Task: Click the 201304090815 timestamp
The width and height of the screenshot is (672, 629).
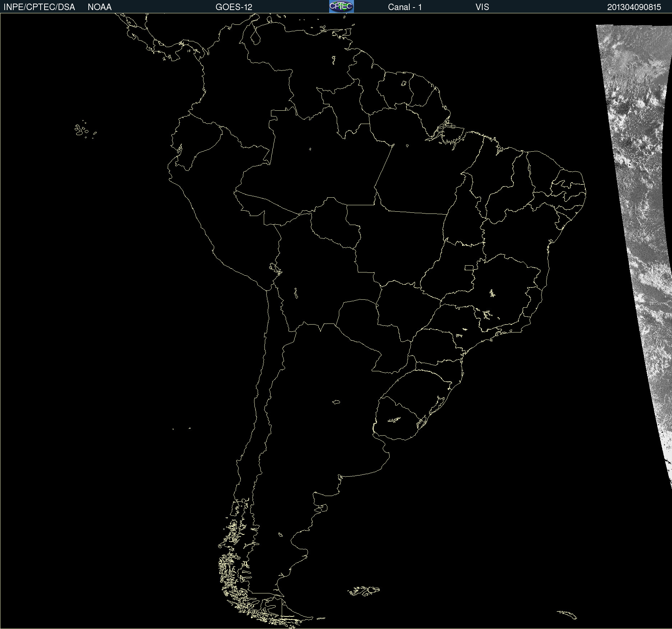Action: (634, 7)
